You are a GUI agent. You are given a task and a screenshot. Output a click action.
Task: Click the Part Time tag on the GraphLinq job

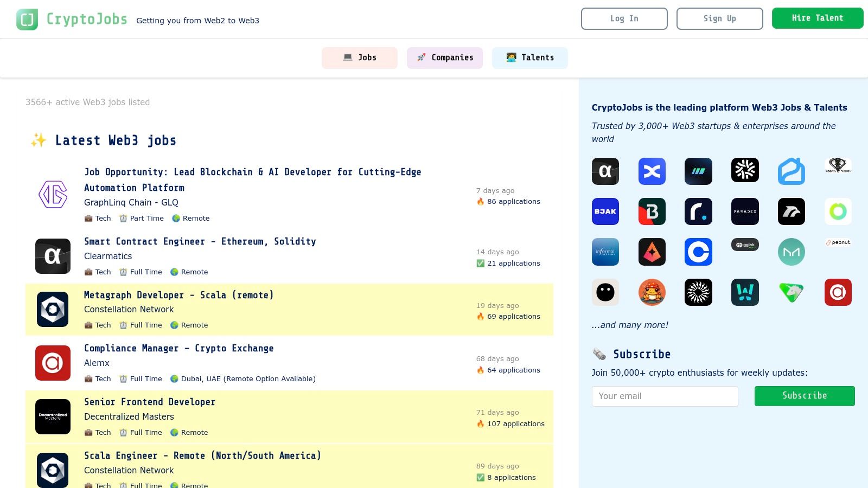(142, 218)
